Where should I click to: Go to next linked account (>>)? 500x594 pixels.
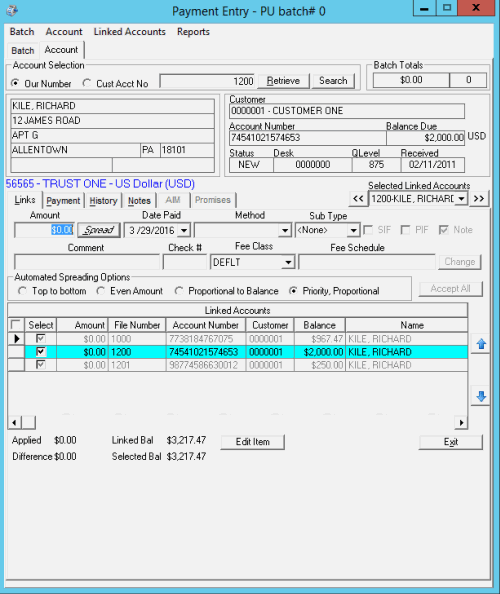click(479, 199)
